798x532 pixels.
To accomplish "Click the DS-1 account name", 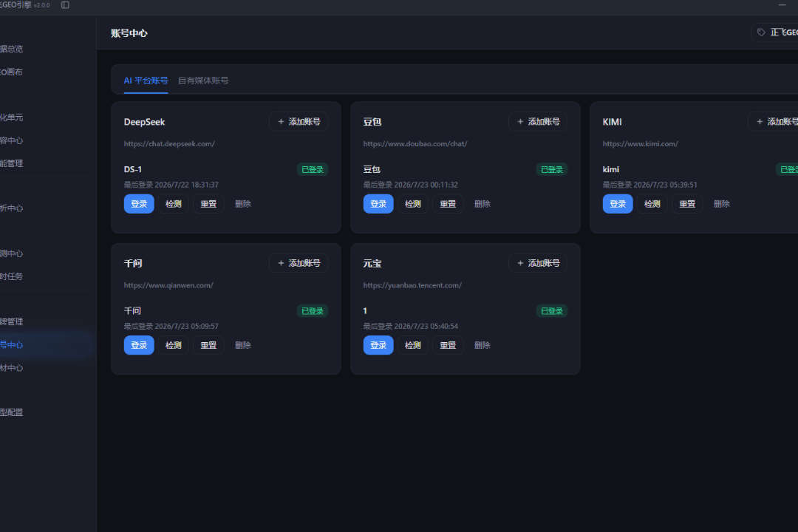I will pyautogui.click(x=133, y=169).
